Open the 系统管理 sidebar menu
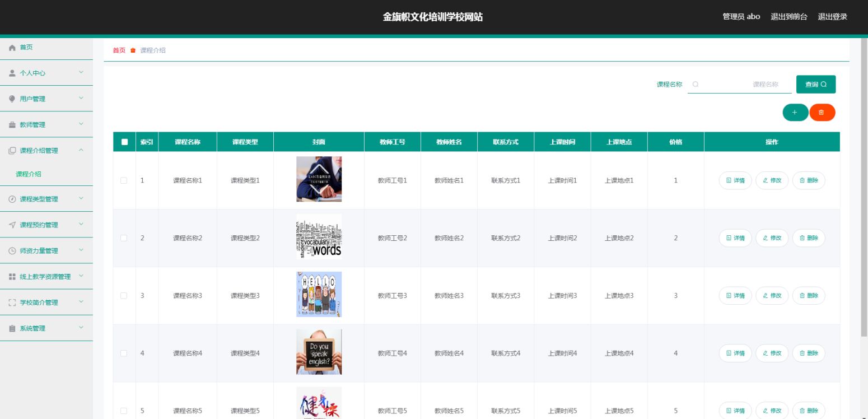Viewport: 868px width, 419px height. (46, 329)
